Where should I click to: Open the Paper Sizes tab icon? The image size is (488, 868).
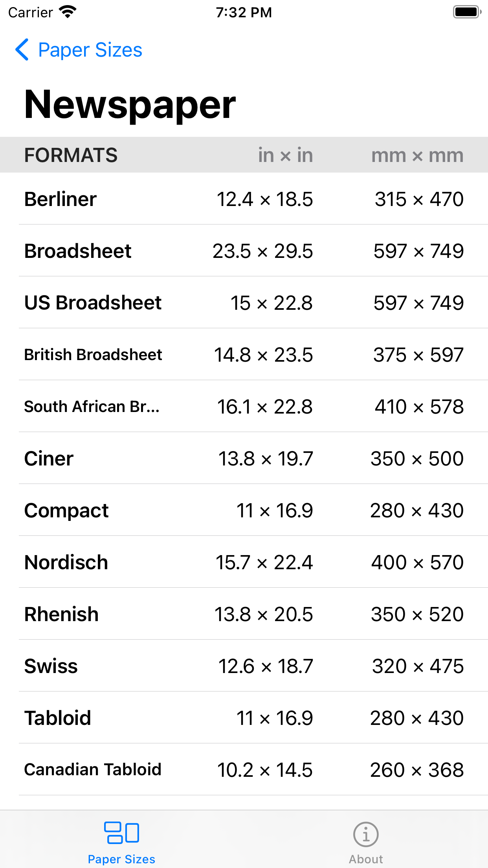pyautogui.click(x=121, y=833)
